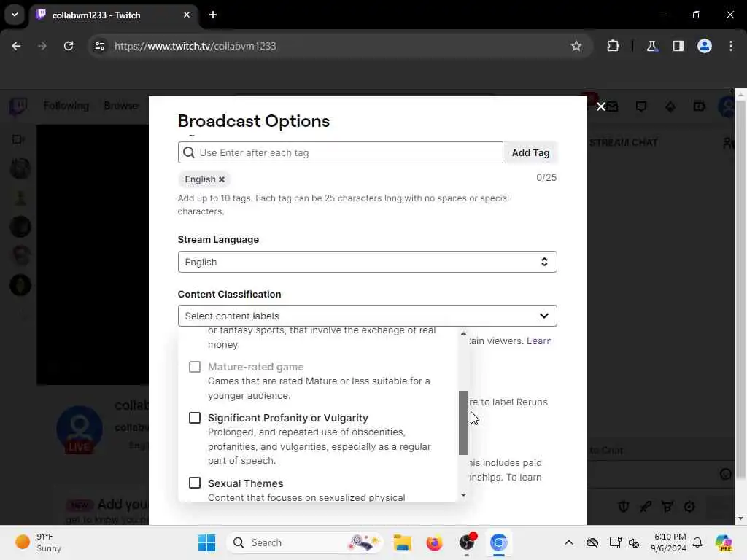
Task: Click the Twitch logo home icon
Action: pos(18,106)
